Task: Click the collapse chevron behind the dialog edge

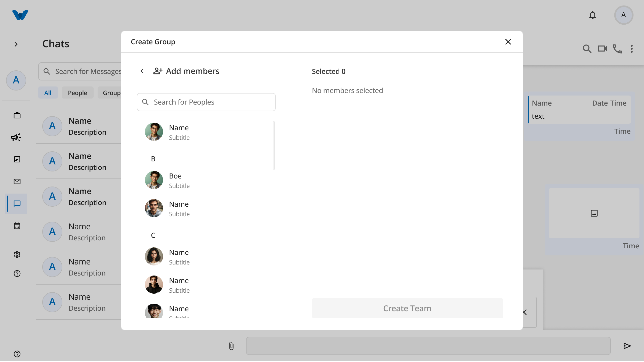Action: pos(525,312)
